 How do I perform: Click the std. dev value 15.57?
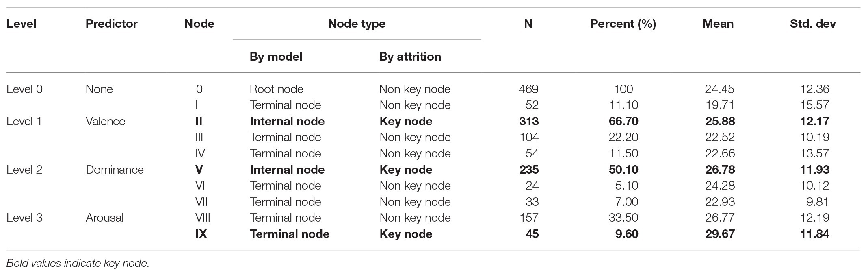pyautogui.click(x=814, y=105)
